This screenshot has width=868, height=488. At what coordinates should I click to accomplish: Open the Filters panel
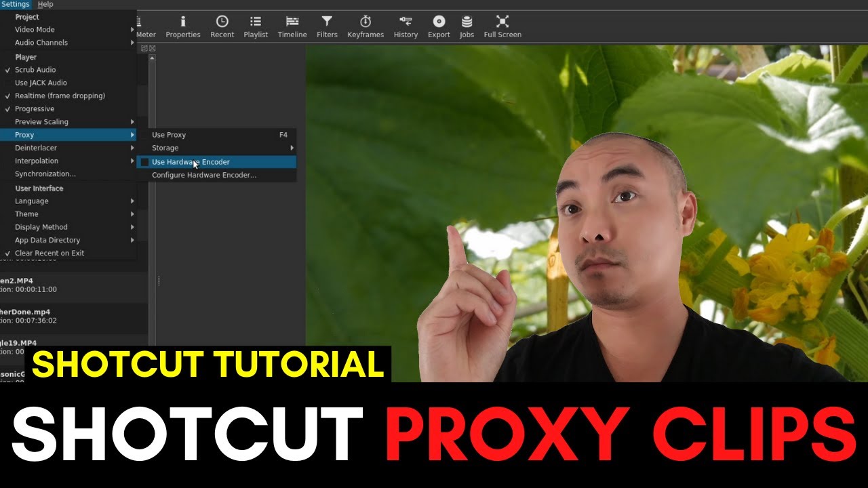click(x=327, y=27)
